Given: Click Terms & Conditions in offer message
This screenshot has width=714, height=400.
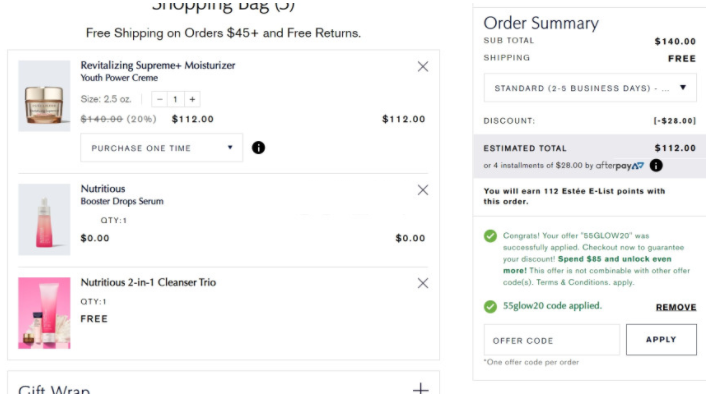Looking at the screenshot, I should pos(573,282).
